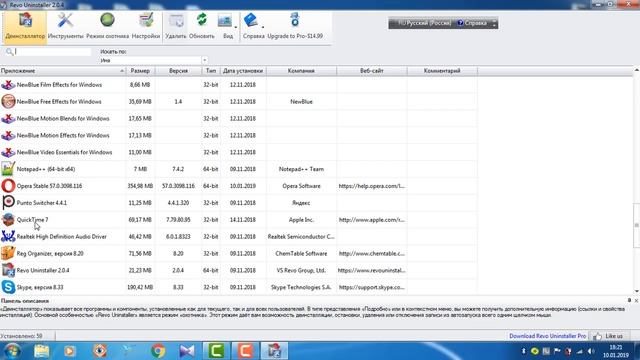Select the Reg Organizer icon
Screen dimensions: 640x360
[x=8, y=253]
